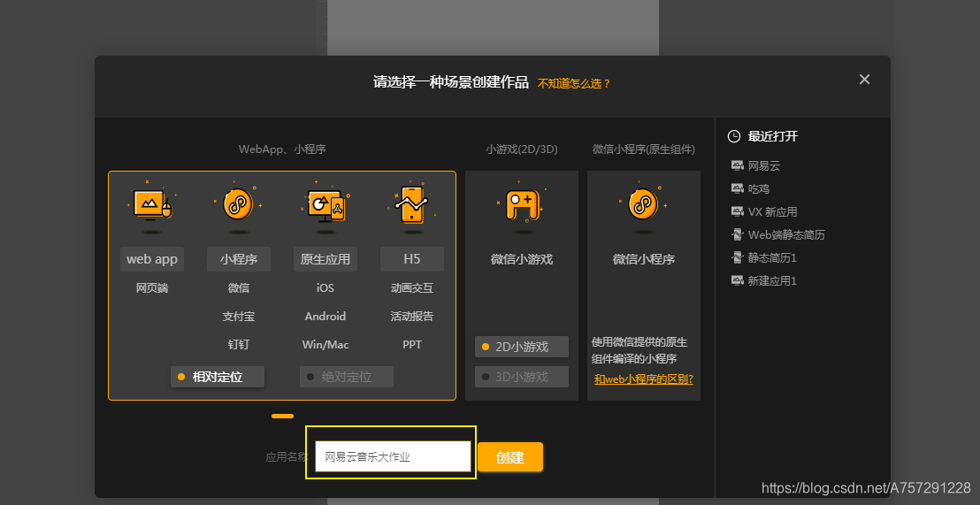Click Win/Mac under 原生应用
Viewport: 980px width, 505px height.
pos(325,344)
